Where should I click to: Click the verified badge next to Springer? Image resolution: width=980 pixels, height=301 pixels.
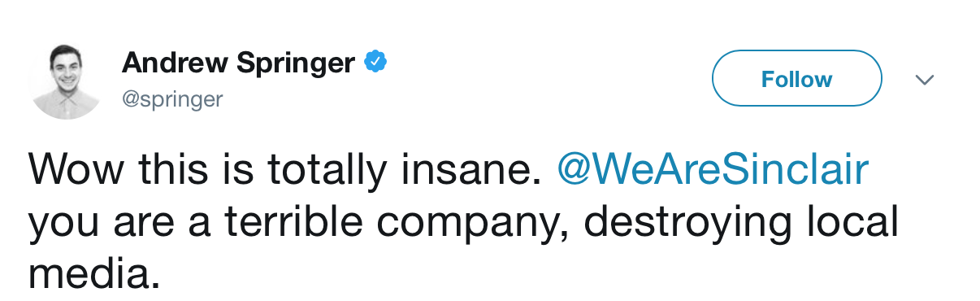(375, 62)
